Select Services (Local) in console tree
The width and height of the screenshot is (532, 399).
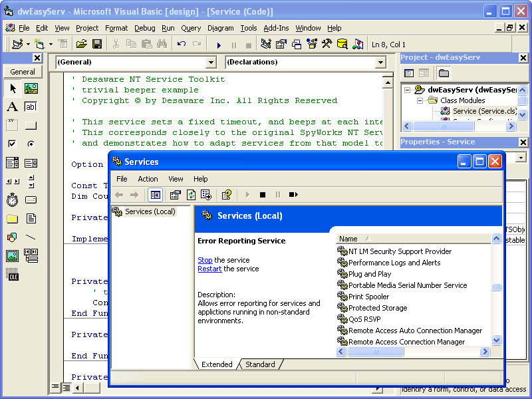(x=150, y=211)
